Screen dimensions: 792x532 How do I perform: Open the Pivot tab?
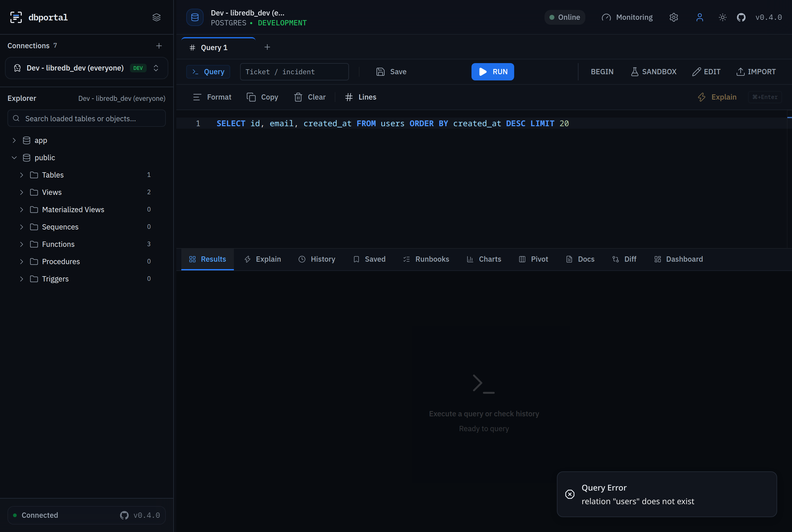click(x=533, y=259)
